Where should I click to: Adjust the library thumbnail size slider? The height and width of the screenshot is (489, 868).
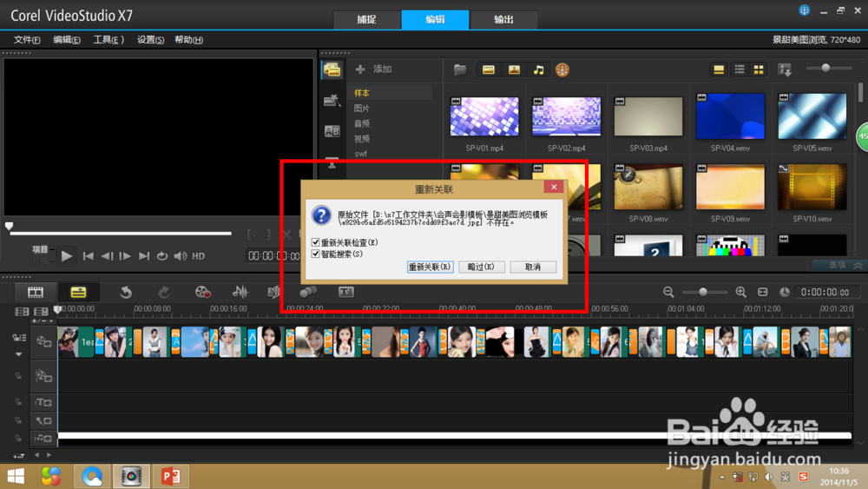pyautogui.click(x=825, y=68)
